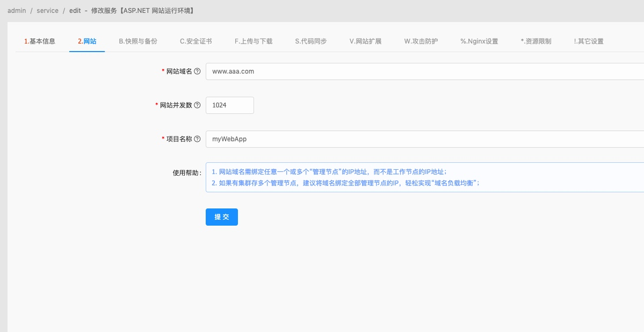Switch to W.攻击防护 tab
This screenshot has width=644, height=332.
422,40
